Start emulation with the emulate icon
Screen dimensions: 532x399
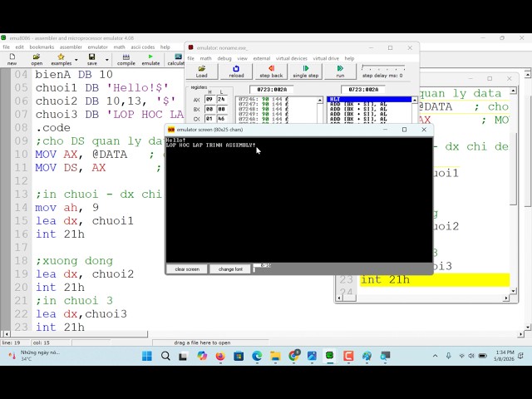coord(150,59)
